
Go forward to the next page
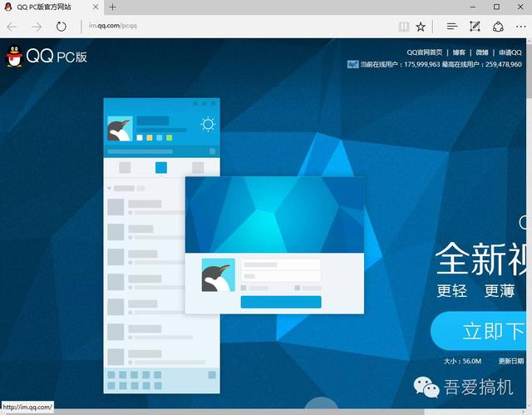coord(36,27)
